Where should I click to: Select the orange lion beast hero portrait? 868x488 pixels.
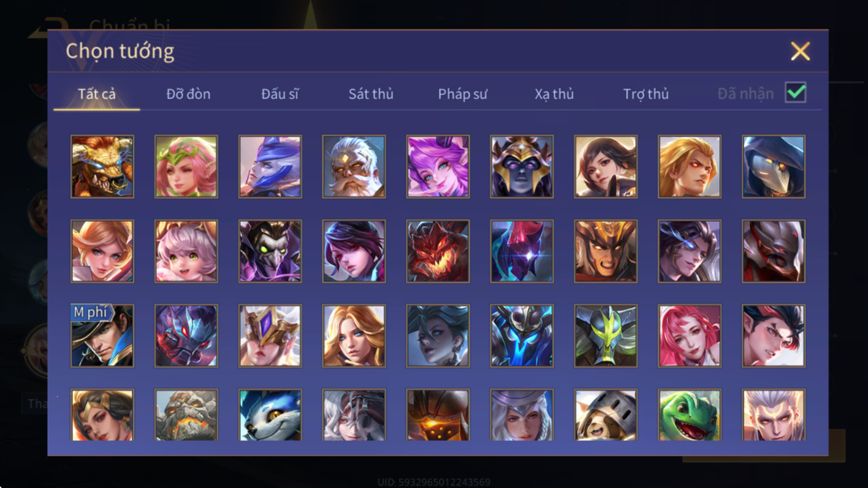[x=102, y=166]
